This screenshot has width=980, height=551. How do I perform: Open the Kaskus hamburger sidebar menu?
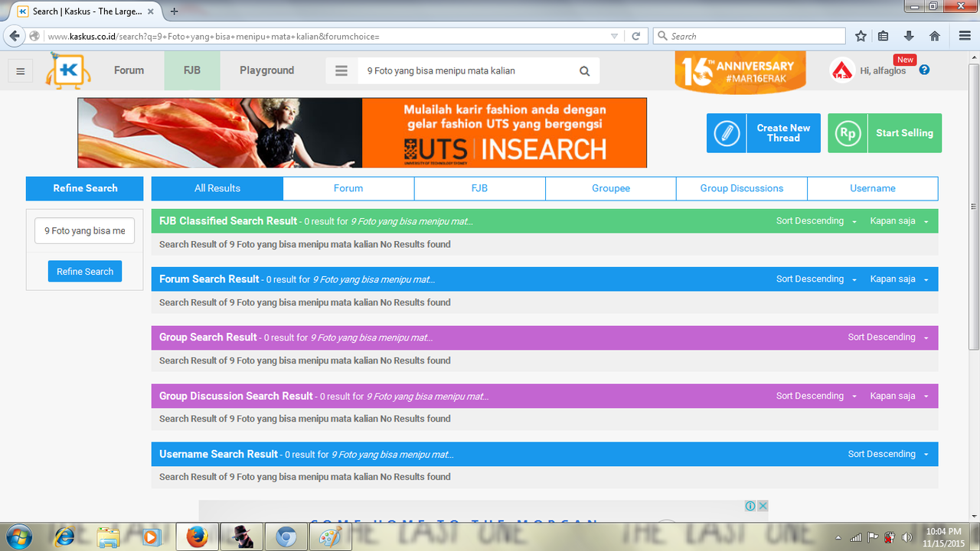point(20,71)
